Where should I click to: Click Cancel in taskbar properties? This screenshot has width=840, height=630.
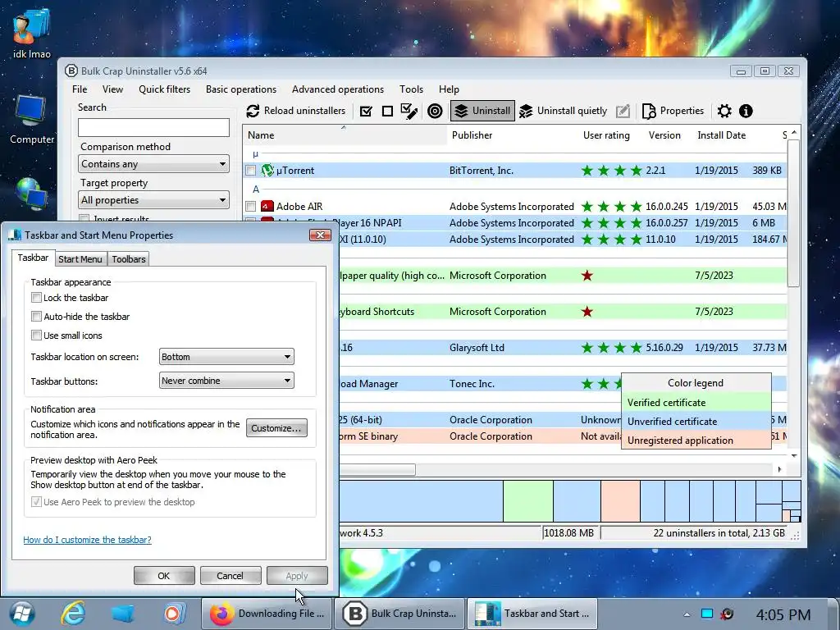click(x=231, y=576)
